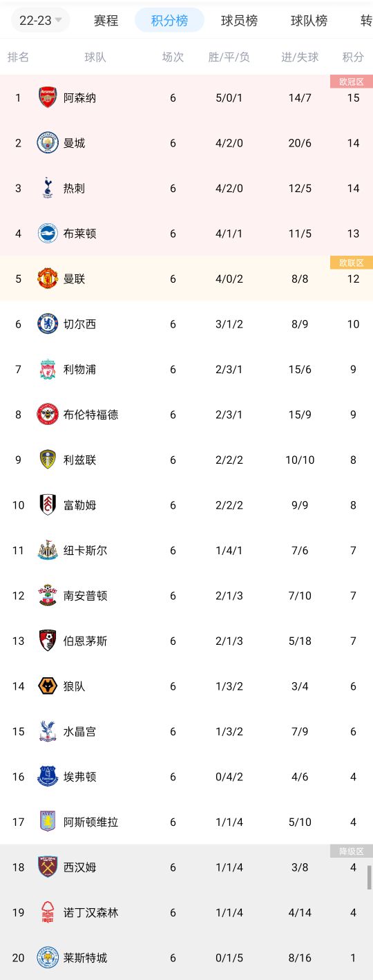Select the 诺丁汉森林 table row

(186, 912)
